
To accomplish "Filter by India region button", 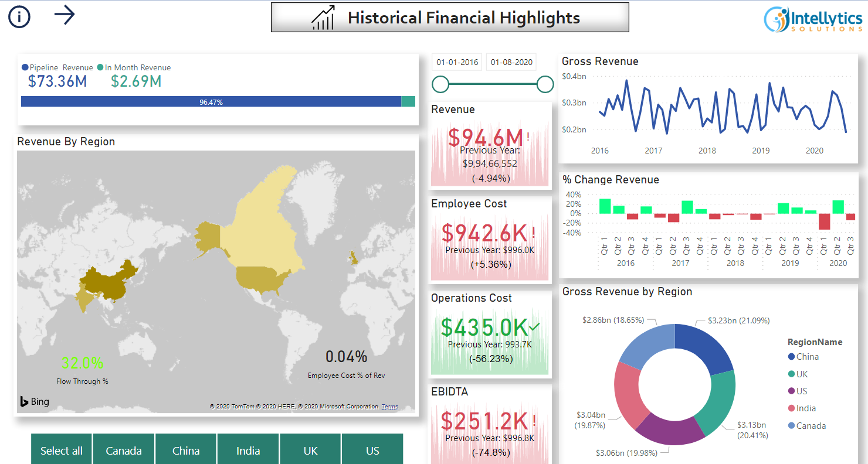I will tap(248, 450).
